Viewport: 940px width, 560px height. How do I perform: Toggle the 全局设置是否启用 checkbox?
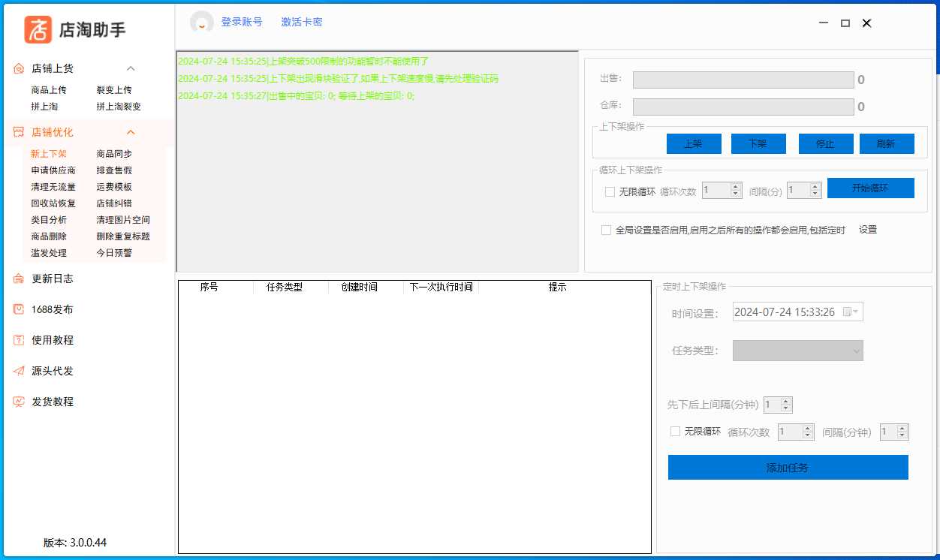point(606,230)
